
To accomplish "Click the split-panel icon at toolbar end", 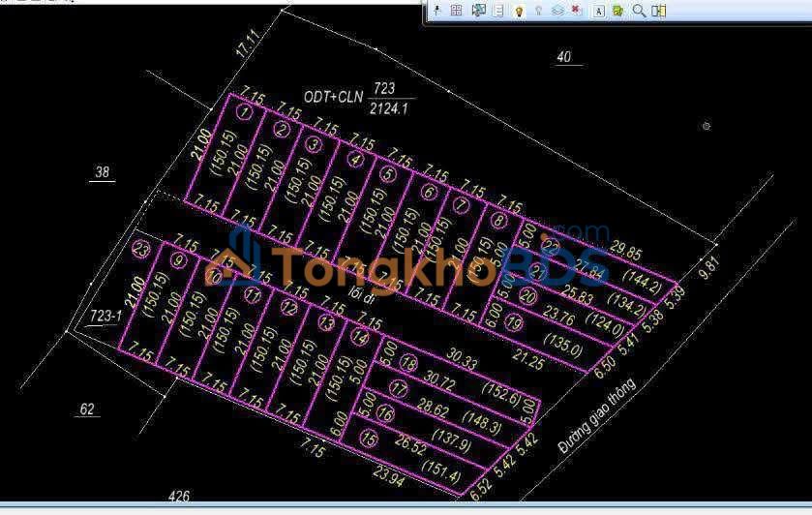I will [x=659, y=11].
